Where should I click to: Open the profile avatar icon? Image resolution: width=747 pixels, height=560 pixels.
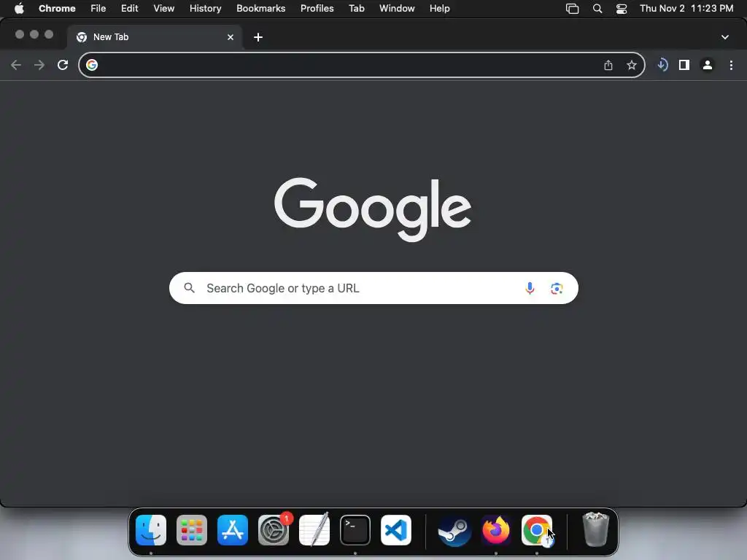pyautogui.click(x=708, y=65)
